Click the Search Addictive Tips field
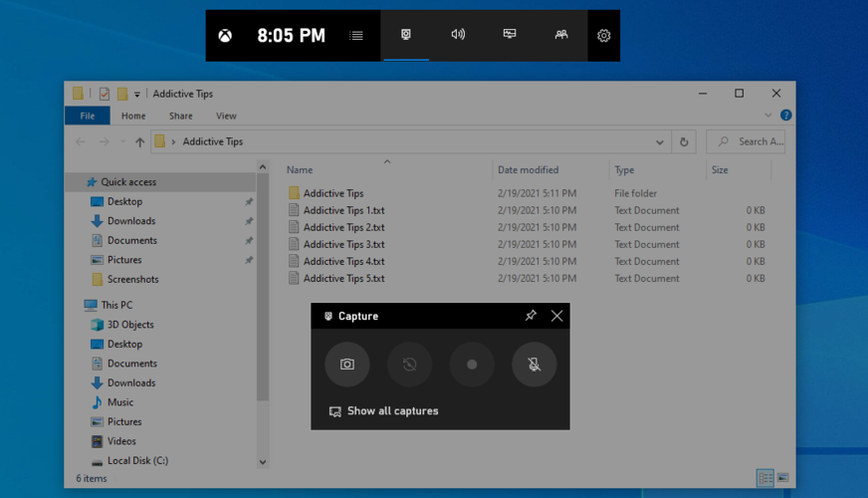Viewport: 868px width, 498px height. pos(746,141)
